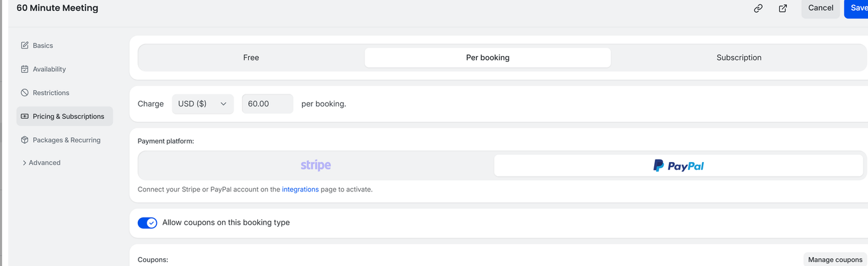Click the Save button
The image size is (868, 266).
[857, 8]
